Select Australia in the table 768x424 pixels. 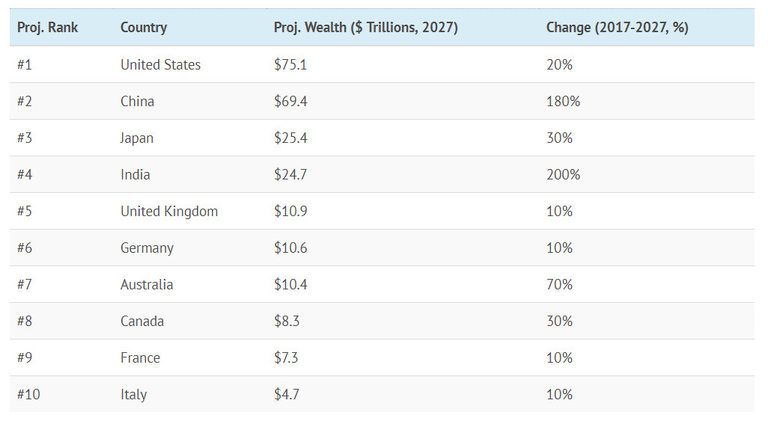coord(146,285)
